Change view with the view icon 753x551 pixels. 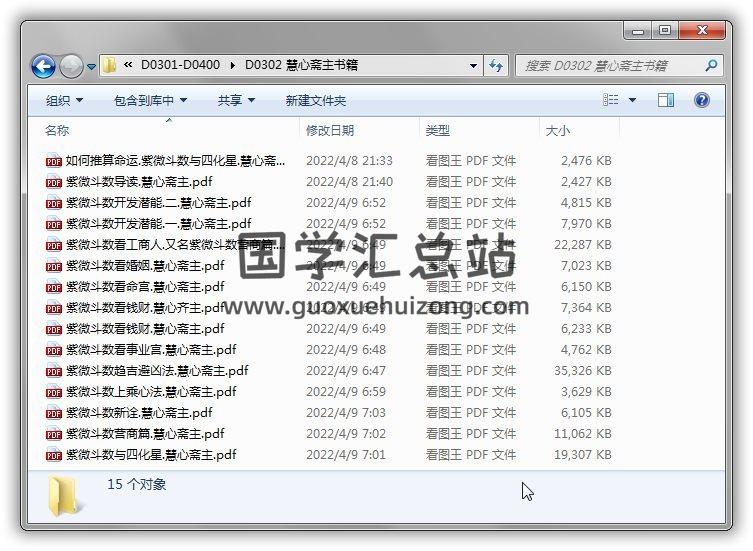pyautogui.click(x=610, y=100)
